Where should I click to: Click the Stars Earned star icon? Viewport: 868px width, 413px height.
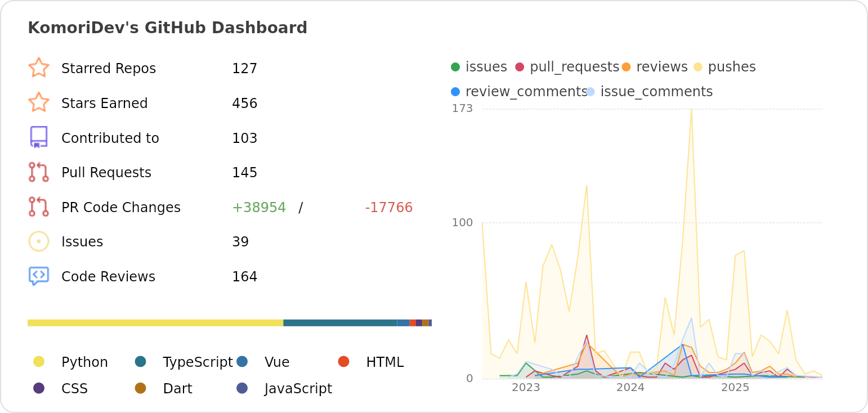pos(39,102)
